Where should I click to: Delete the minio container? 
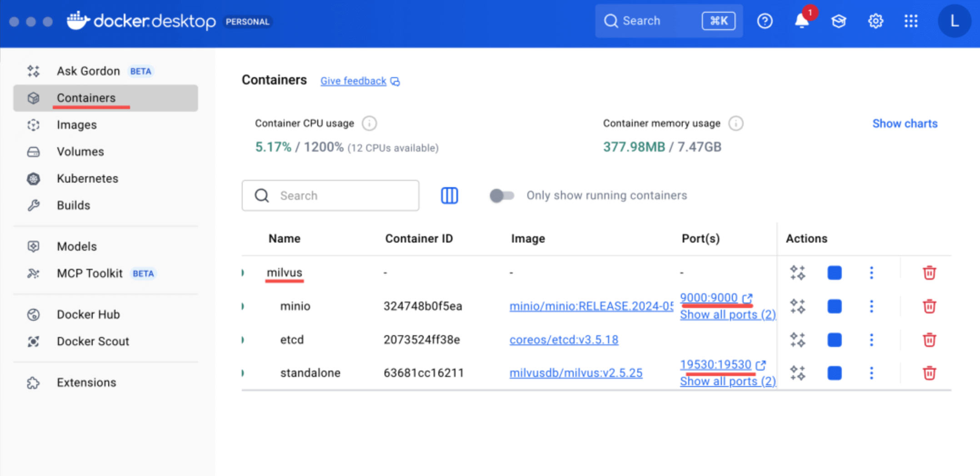coord(929,306)
